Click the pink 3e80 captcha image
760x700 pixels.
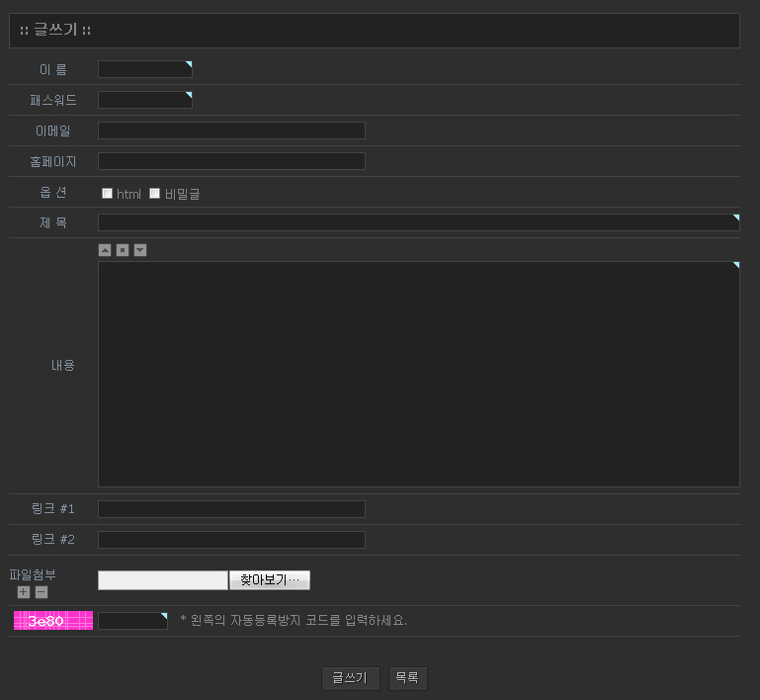tap(53, 621)
